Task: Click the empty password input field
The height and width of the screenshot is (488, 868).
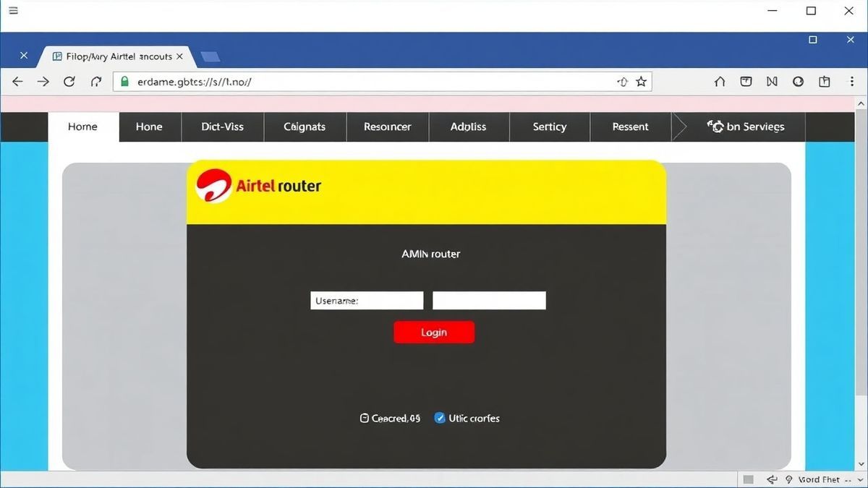Action: [489, 301]
